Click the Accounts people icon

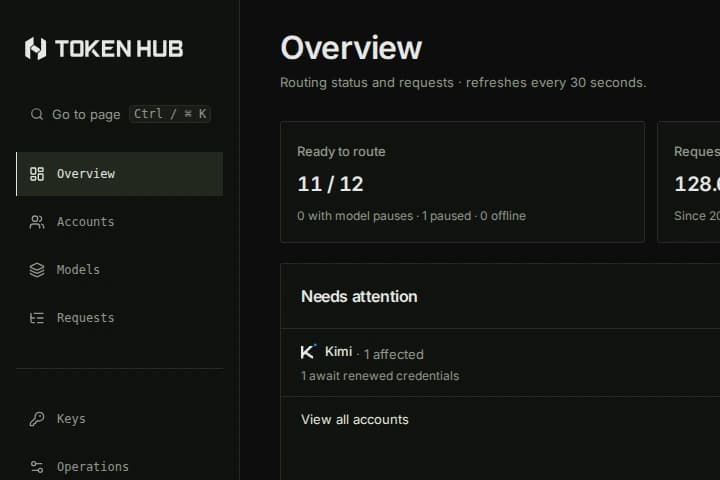tap(37, 222)
